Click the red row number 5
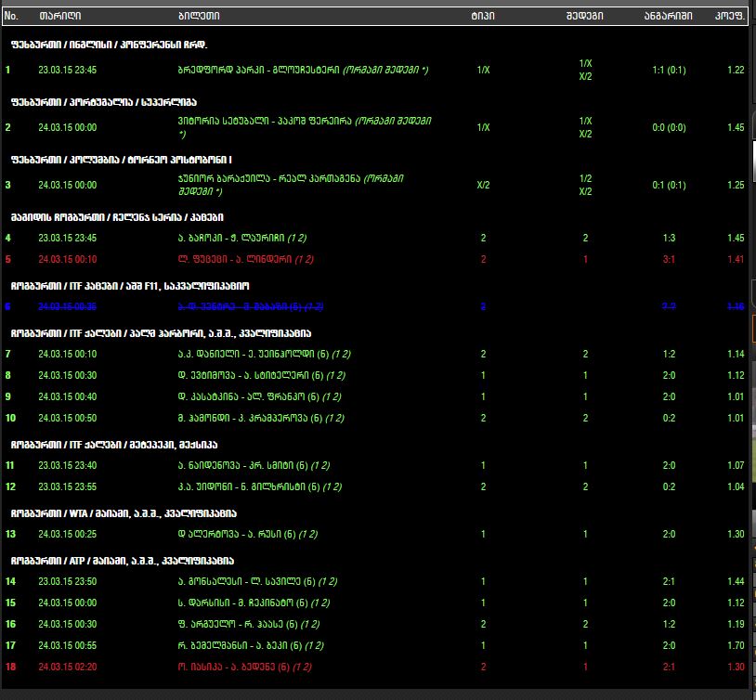This screenshot has width=756, height=700. coord(8,259)
